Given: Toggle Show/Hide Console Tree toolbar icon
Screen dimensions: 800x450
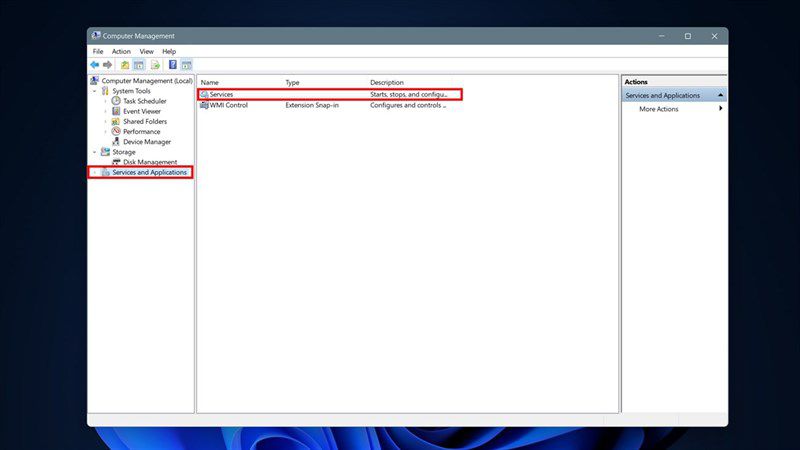Looking at the screenshot, I should [139, 65].
